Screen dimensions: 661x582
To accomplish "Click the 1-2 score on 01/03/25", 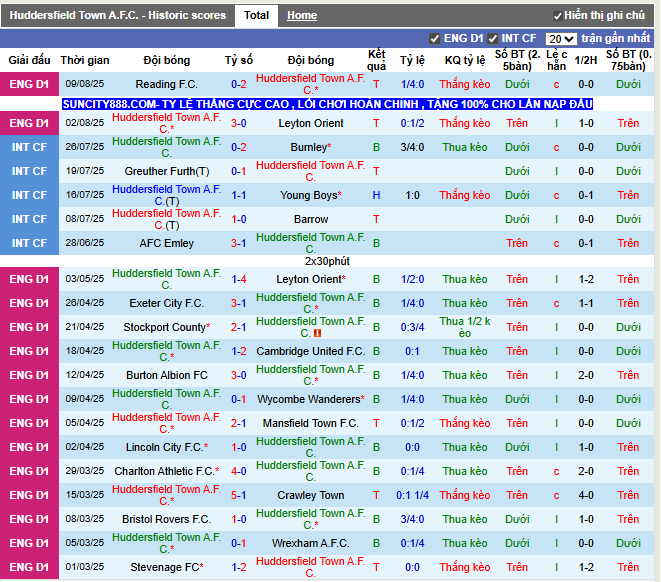I will tap(239, 568).
